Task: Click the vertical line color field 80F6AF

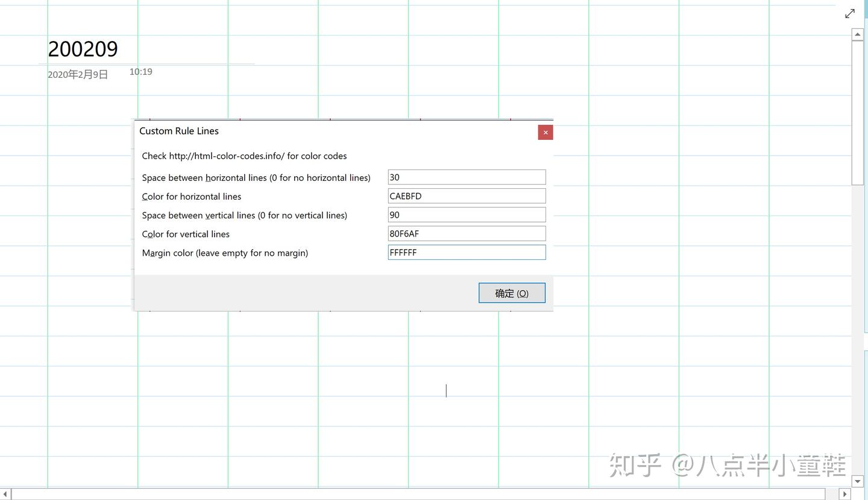Action: [466, 233]
